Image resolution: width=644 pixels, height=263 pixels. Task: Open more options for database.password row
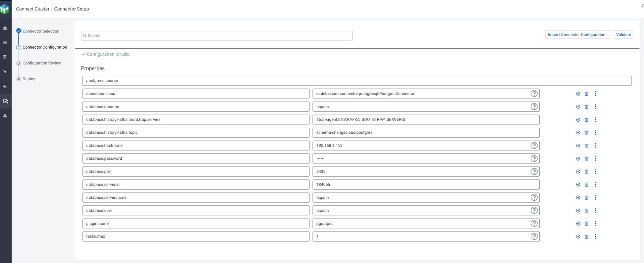point(596,158)
